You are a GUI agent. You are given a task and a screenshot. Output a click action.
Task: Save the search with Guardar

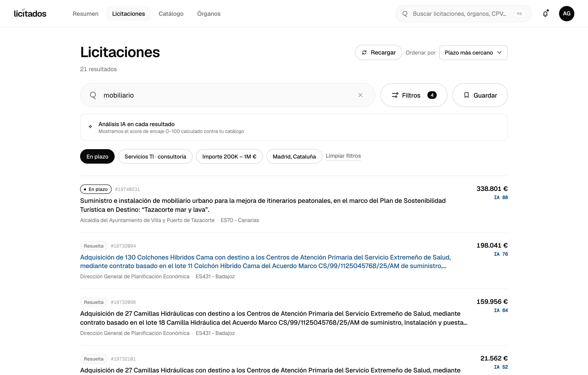(480, 95)
